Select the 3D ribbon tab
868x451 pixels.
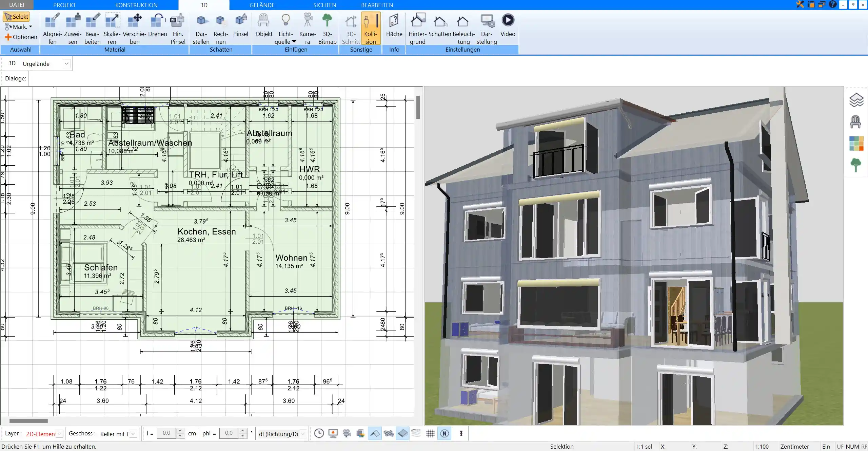click(204, 5)
